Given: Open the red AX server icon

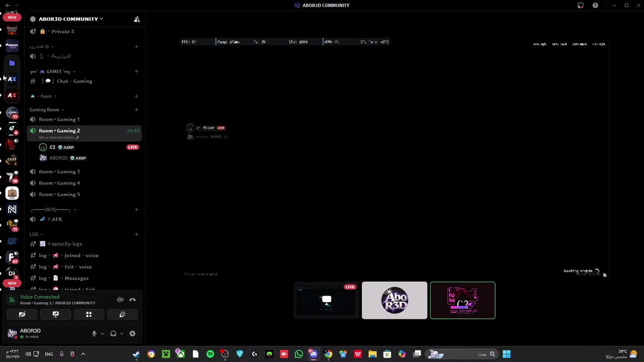Looking at the screenshot, I should 12,95.
